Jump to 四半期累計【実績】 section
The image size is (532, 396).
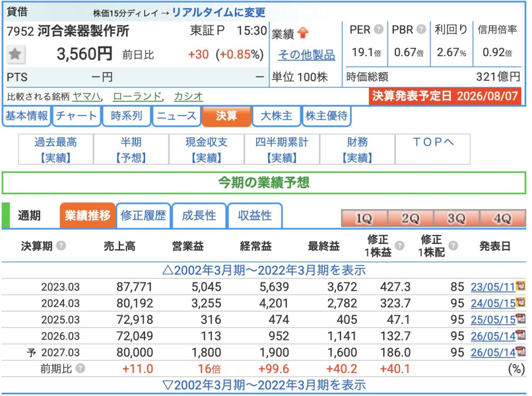point(282,149)
